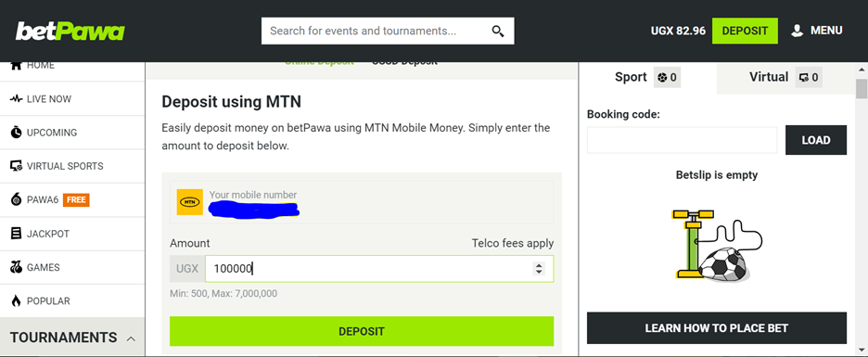Open Virtual Sports monitor icon

[x=16, y=166]
